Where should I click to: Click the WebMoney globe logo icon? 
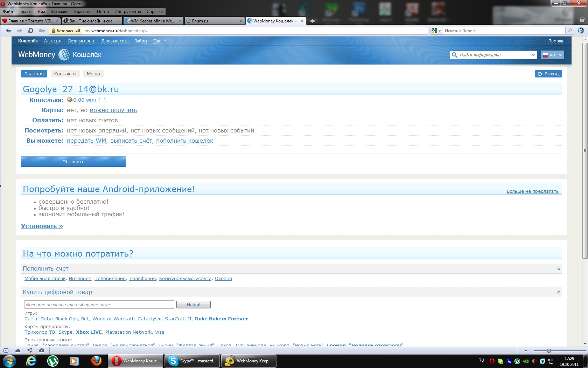(64, 55)
